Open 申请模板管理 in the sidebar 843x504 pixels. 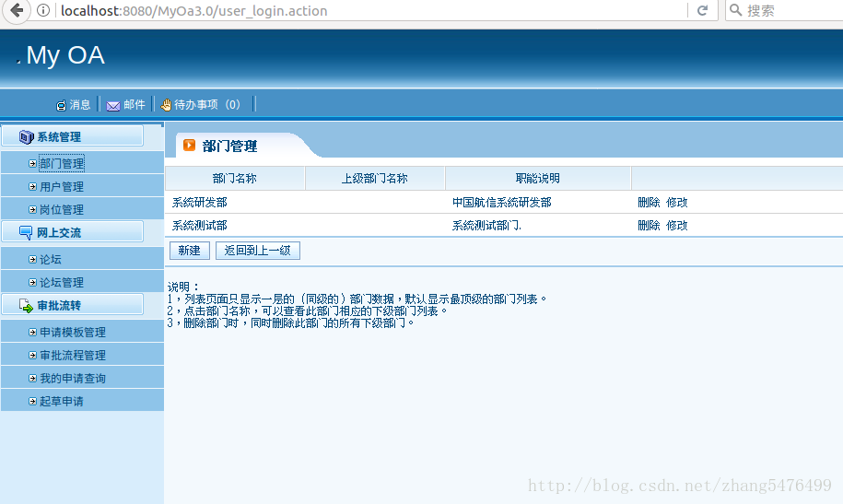coord(73,333)
